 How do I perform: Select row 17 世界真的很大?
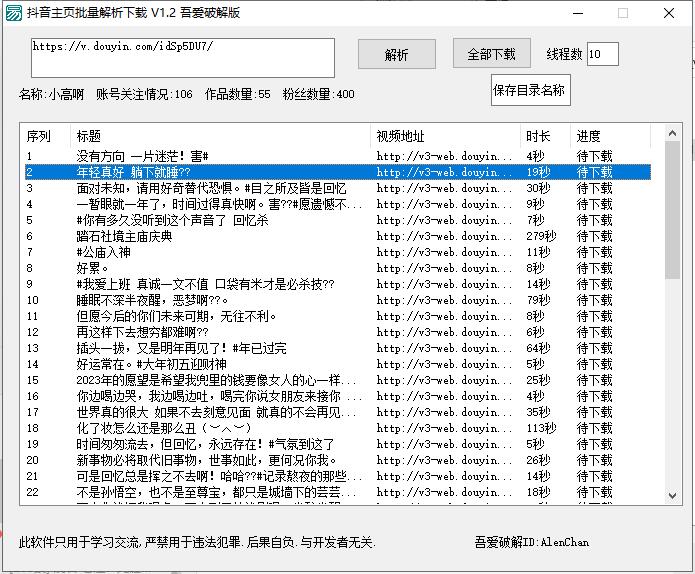[338, 412]
